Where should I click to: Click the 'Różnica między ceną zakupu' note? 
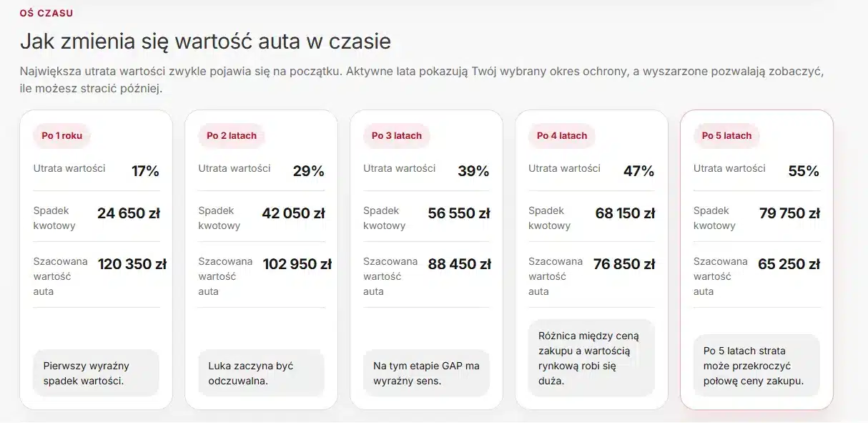(591, 358)
